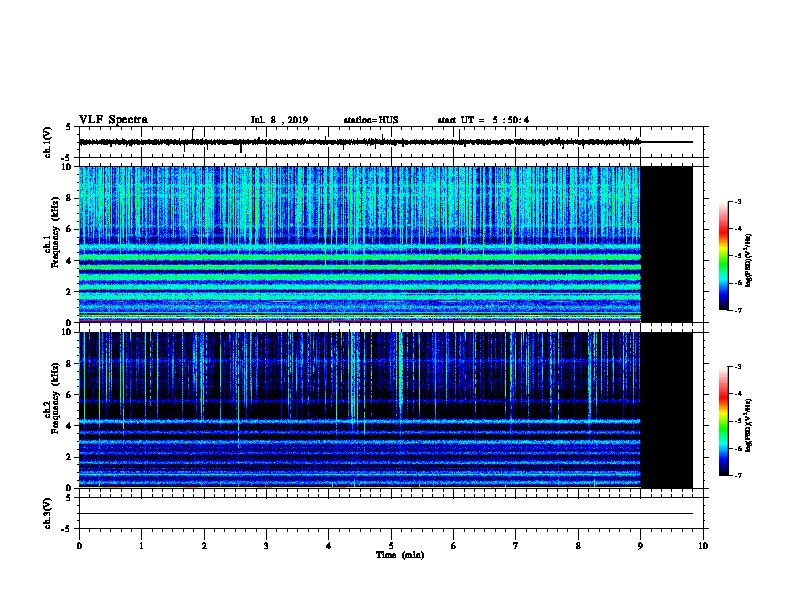The image size is (792, 612).
Task: Click the time axis tick label "3"
Action: coord(266,545)
